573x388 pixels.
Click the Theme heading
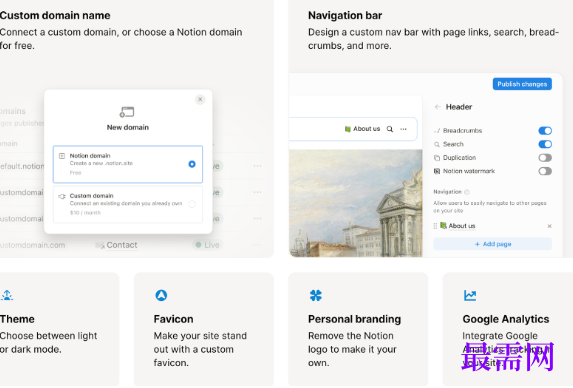click(17, 319)
